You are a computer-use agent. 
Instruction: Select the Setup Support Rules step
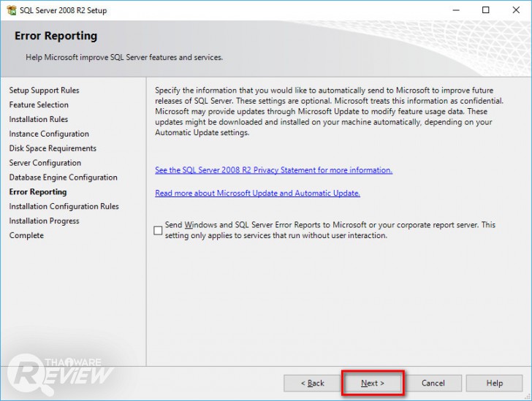(44, 91)
